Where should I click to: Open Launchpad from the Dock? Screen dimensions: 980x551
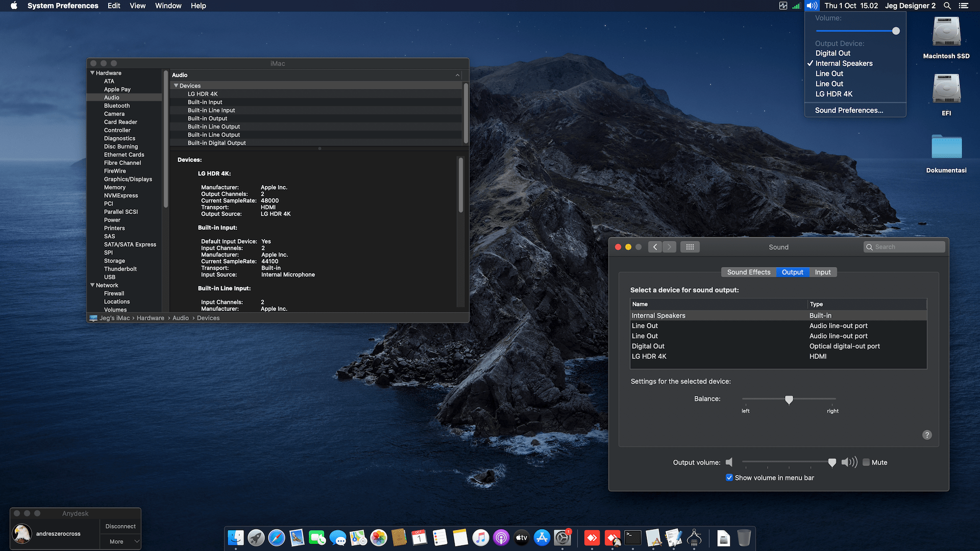click(256, 538)
